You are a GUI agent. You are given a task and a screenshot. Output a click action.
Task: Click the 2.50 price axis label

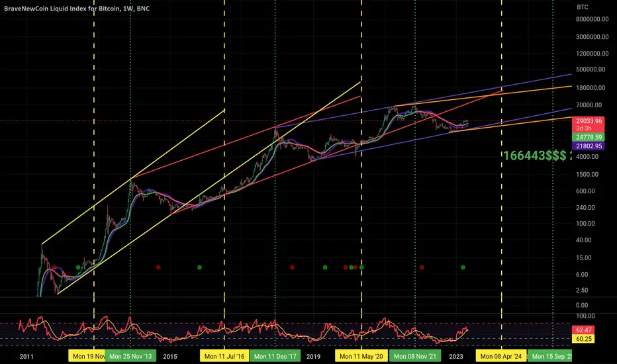pos(583,290)
